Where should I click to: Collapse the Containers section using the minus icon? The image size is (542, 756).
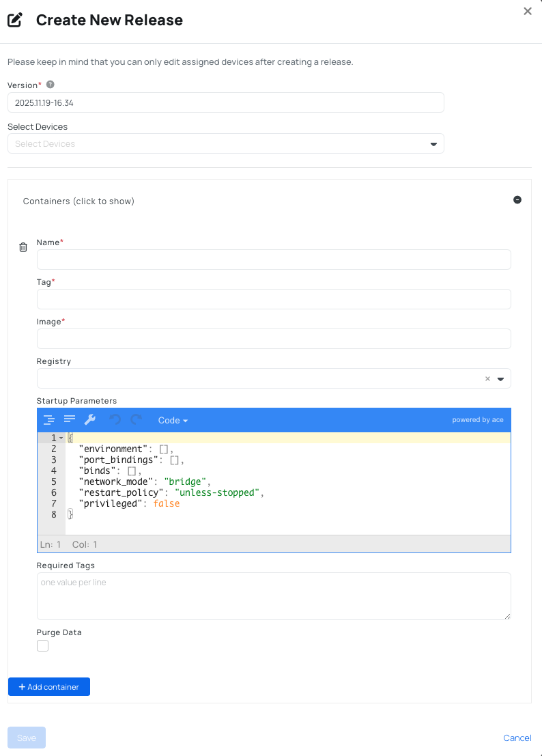[517, 199]
